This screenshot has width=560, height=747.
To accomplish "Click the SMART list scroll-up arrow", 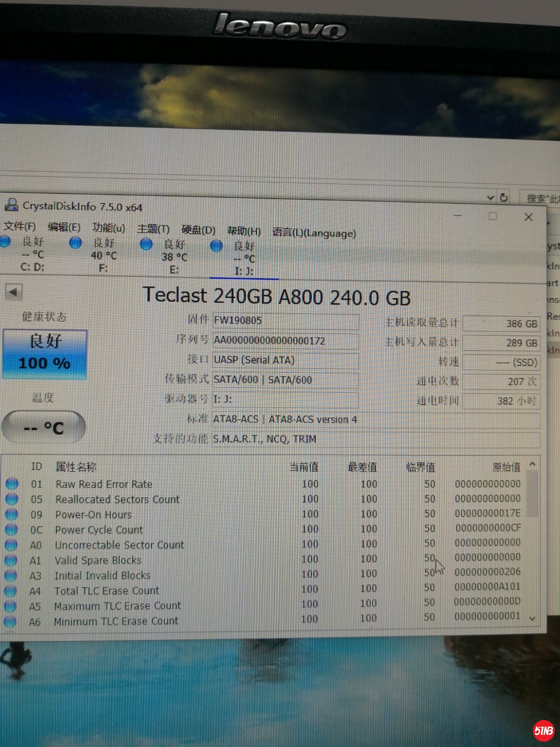I will [533, 464].
